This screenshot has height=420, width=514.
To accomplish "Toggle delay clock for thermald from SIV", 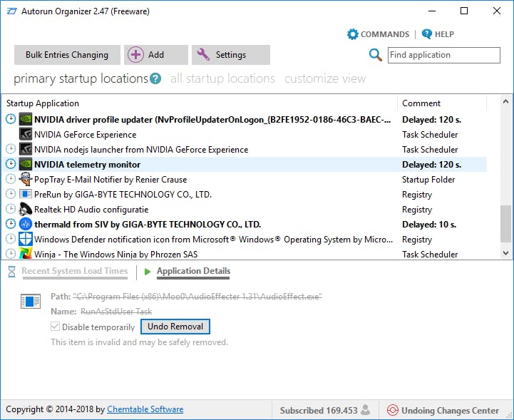I will 11,225.
